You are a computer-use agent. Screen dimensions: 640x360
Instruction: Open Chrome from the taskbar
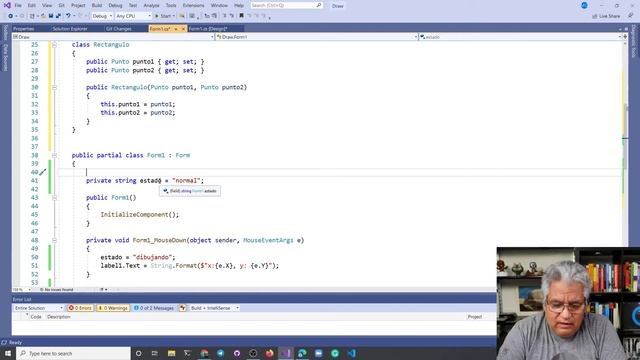[x=204, y=353]
